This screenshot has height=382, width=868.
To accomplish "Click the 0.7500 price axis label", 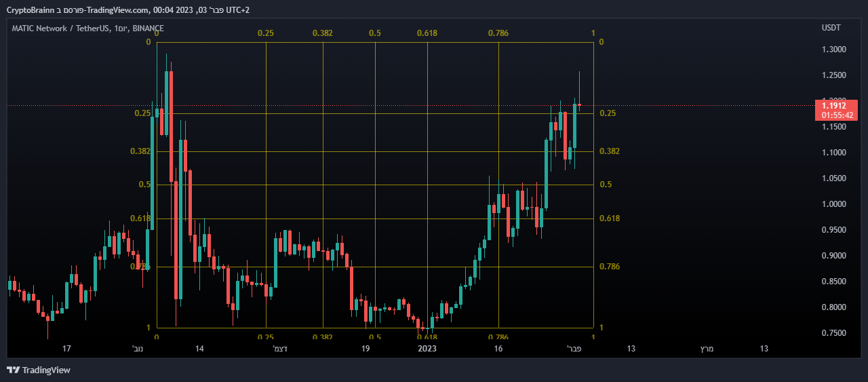I will click(x=833, y=333).
